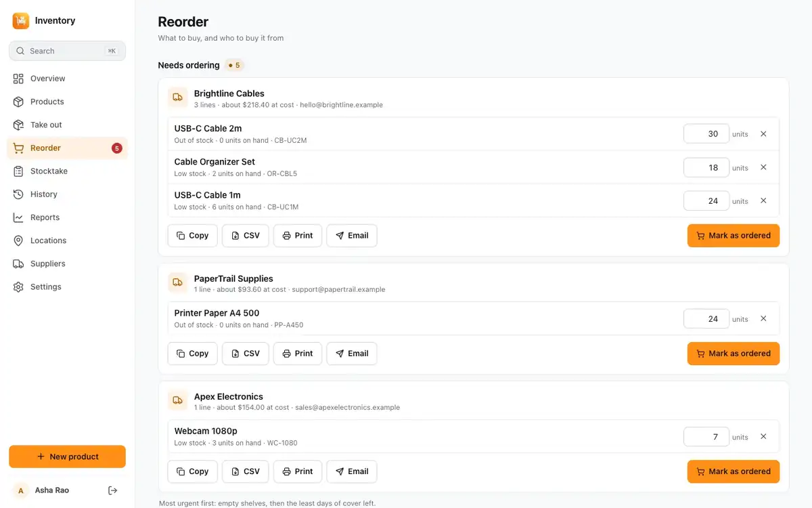Viewport: 812px width, 508px height.
Task: Click the USB-C Cable 1m quantity field
Action: click(x=706, y=200)
